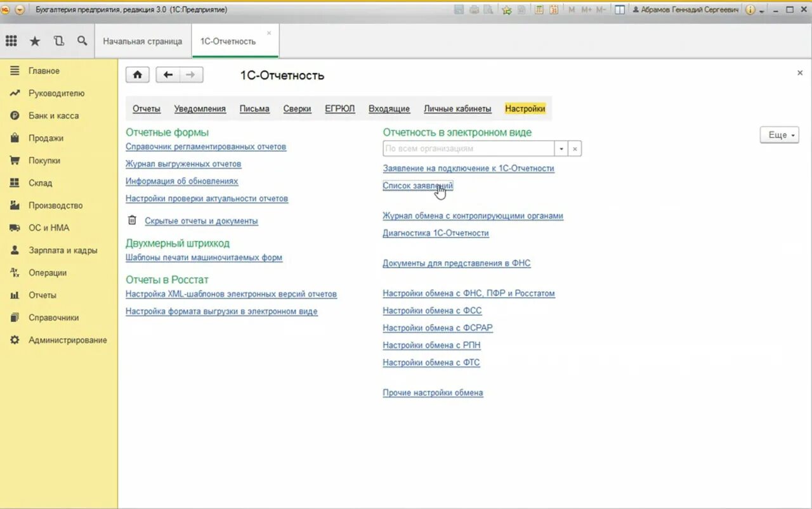
Task: Open Заявление на подключение к 1С-Отчетности
Action: [468, 168]
